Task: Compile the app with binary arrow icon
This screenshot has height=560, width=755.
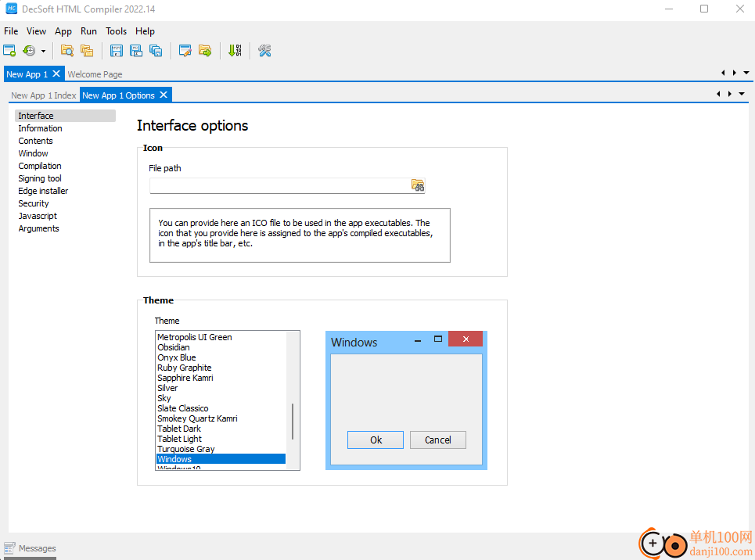Action: (235, 51)
